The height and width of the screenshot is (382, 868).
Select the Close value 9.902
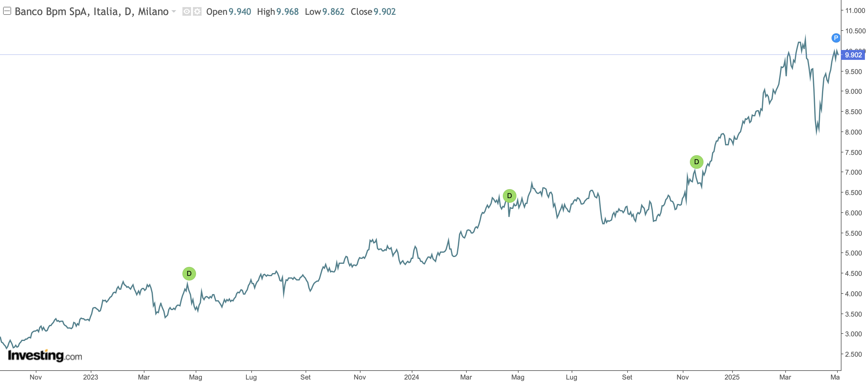[385, 12]
